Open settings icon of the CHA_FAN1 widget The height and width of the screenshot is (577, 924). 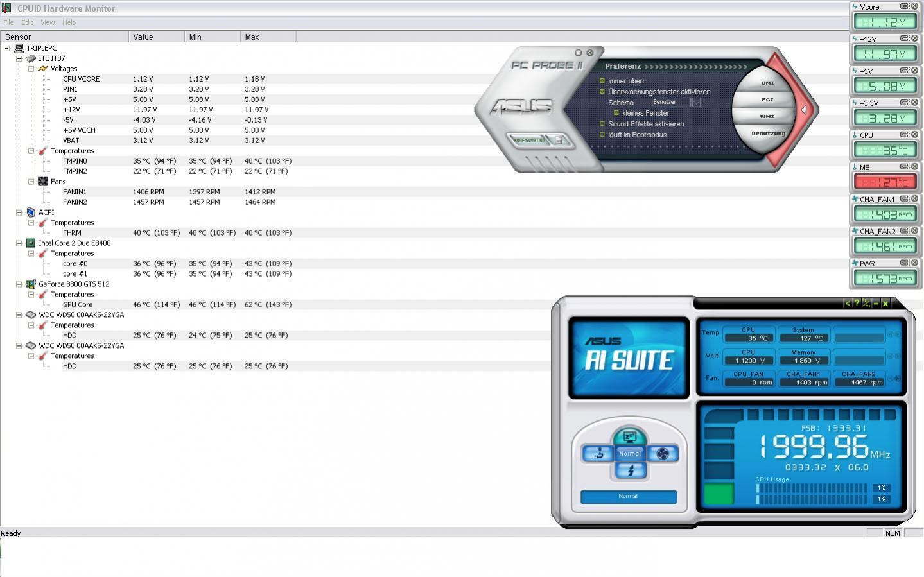pyautogui.click(x=904, y=199)
